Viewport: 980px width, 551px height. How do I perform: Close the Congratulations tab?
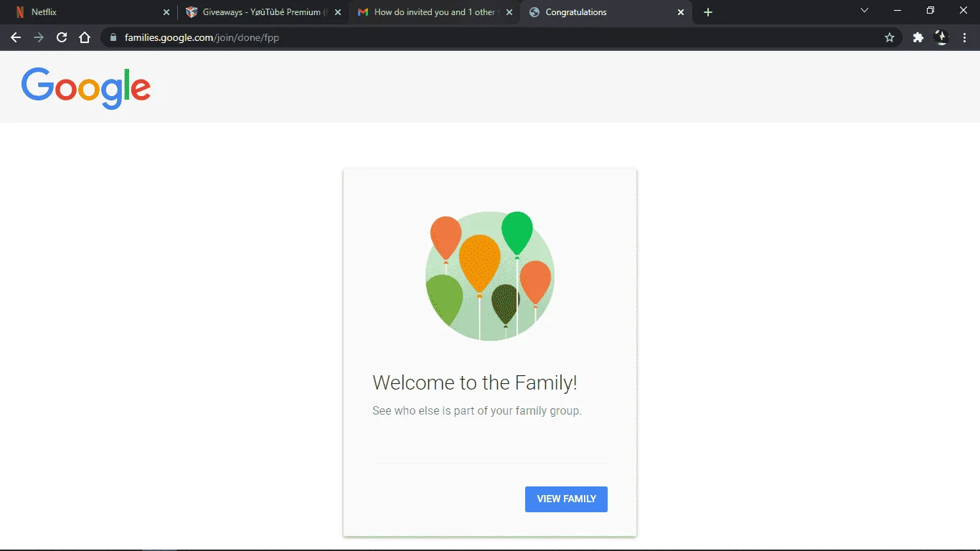[681, 12]
